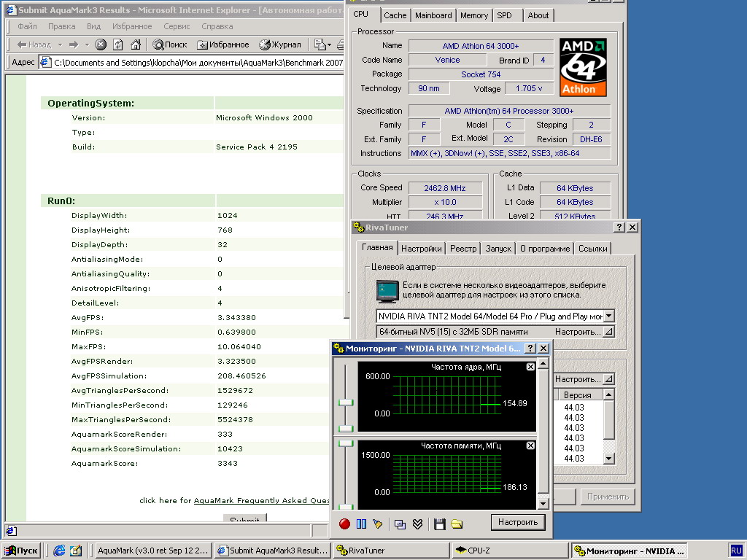Start recording with the red monitoring button

coord(344,524)
